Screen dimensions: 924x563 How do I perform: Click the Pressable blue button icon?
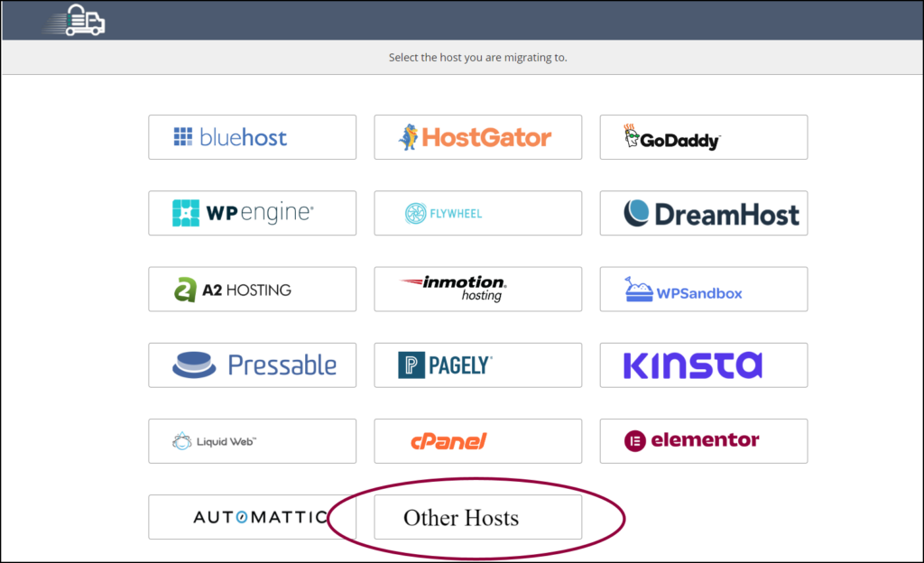point(194,365)
